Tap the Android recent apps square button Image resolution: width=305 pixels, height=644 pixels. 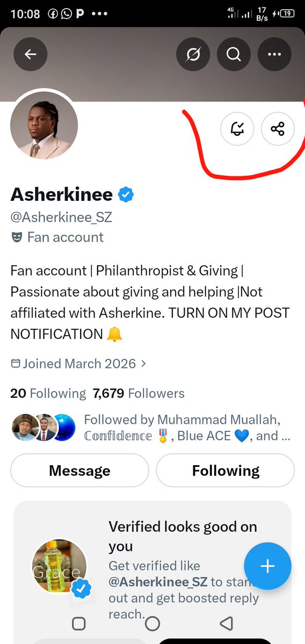pos(79,624)
